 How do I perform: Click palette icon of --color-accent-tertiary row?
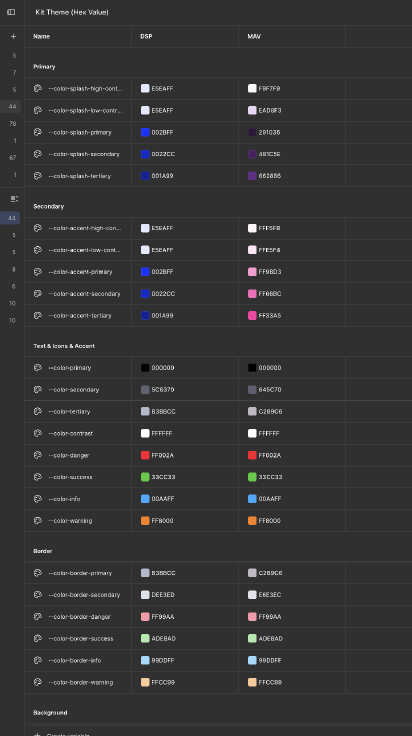coord(38,315)
